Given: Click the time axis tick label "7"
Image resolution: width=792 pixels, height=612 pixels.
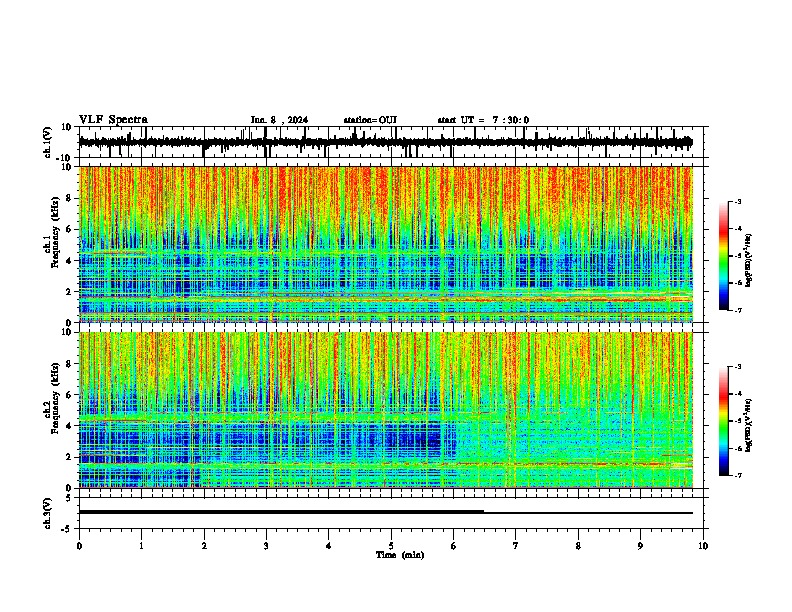Looking at the screenshot, I should point(516,546).
